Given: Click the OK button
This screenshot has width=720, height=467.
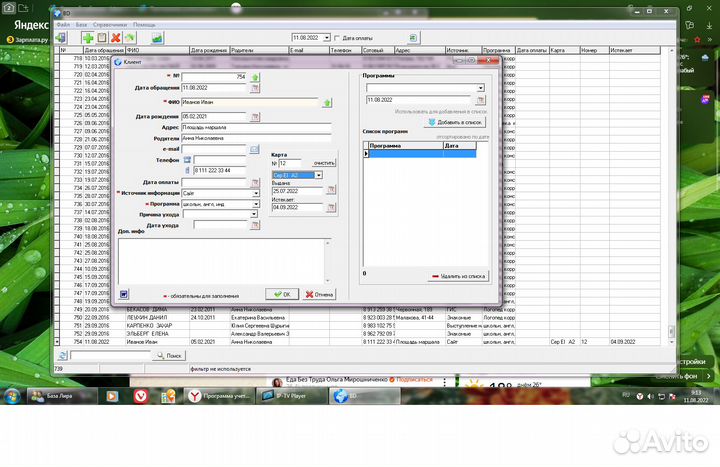Looking at the screenshot, I should click(x=282, y=294).
